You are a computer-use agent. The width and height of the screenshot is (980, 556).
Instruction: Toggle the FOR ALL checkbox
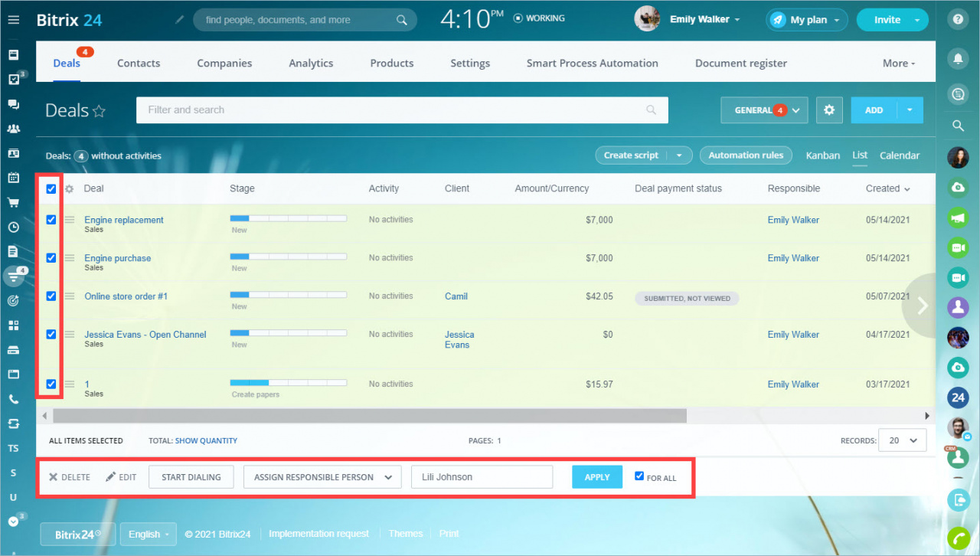coord(639,476)
